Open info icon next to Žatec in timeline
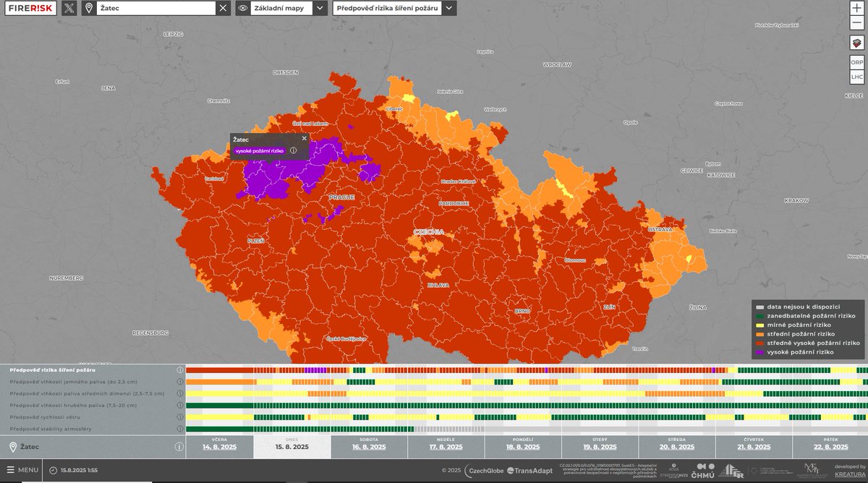Viewport: 868px width, 483px height. 179,447
